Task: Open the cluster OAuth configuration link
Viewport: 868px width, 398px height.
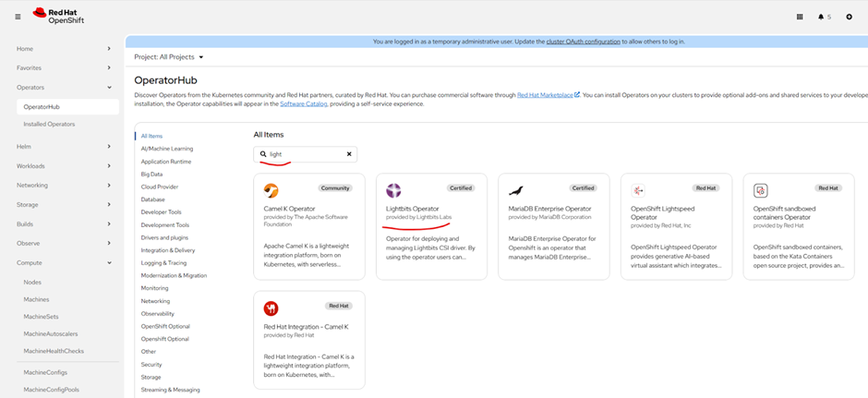Action: click(584, 42)
